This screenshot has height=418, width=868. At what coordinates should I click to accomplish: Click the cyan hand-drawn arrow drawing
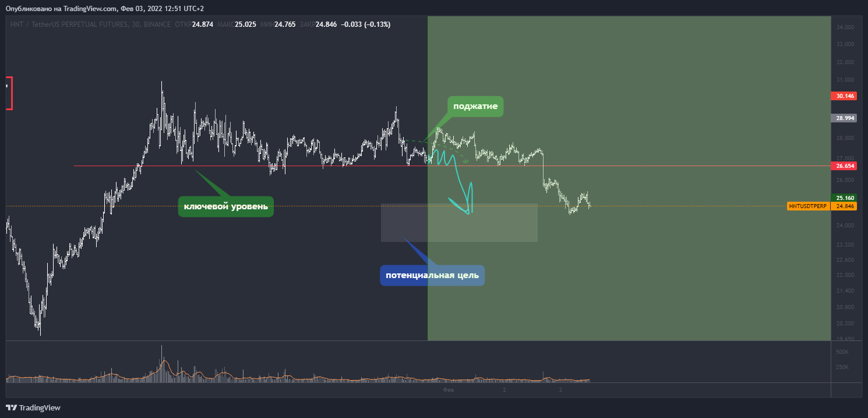coord(453,181)
